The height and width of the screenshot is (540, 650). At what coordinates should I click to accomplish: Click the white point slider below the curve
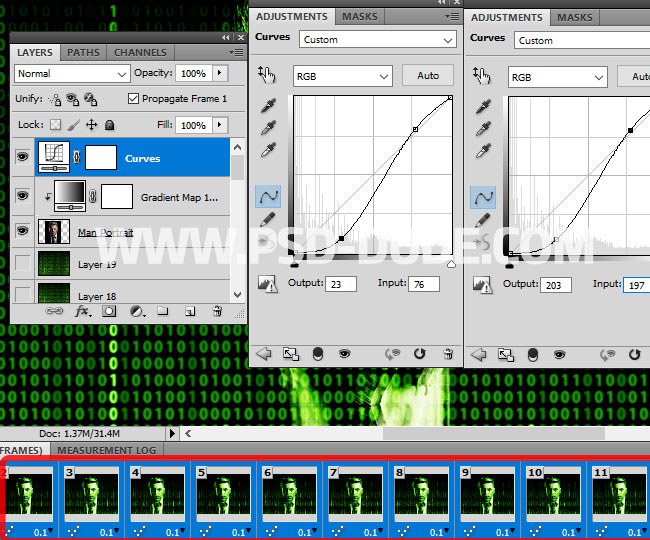click(x=451, y=265)
